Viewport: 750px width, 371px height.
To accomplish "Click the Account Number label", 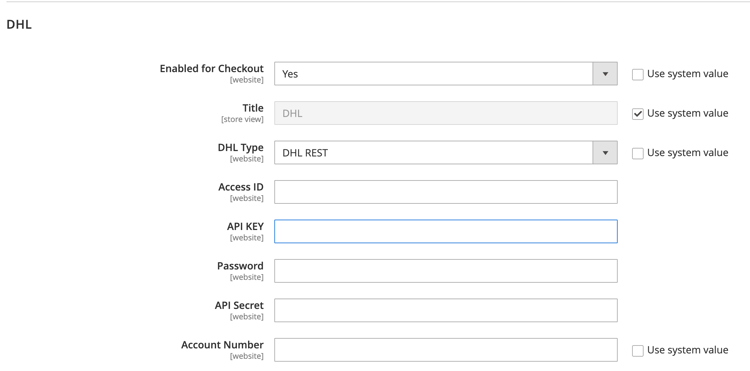I will (x=222, y=345).
